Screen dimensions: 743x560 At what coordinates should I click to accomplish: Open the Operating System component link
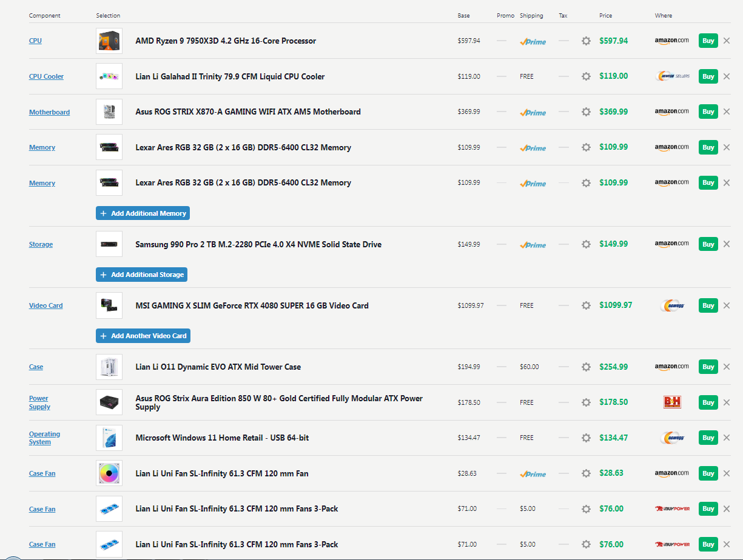[x=44, y=438]
